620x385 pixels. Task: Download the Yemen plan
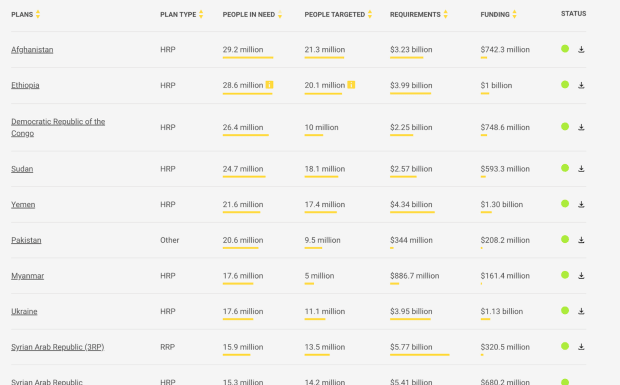click(581, 204)
